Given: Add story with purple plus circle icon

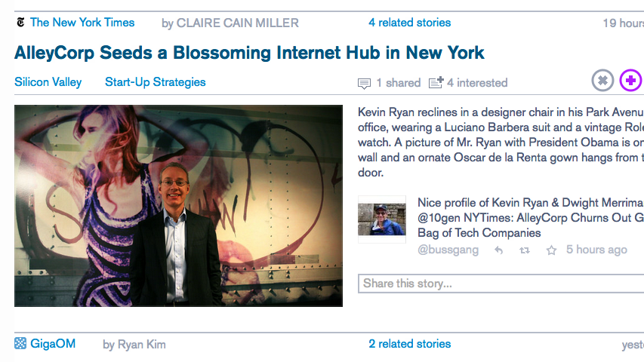Looking at the screenshot, I should coord(631,81).
